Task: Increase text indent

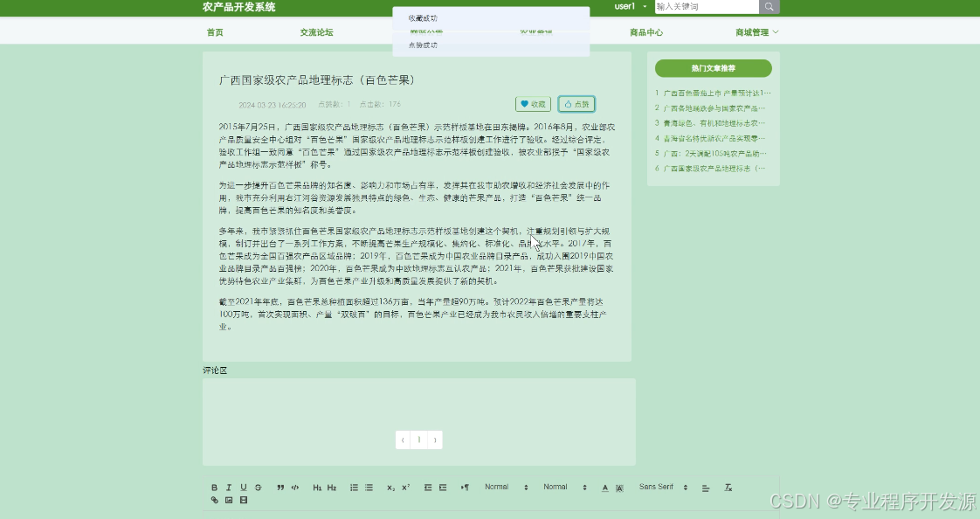Action: point(443,488)
